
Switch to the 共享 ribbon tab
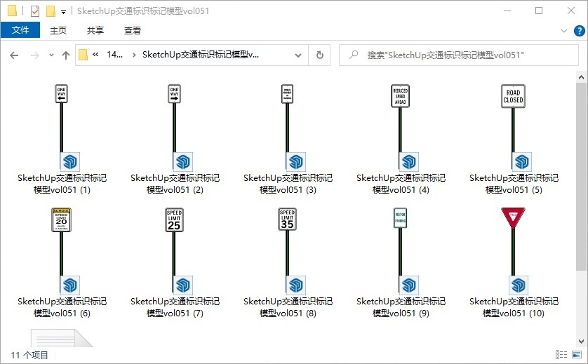[95, 30]
